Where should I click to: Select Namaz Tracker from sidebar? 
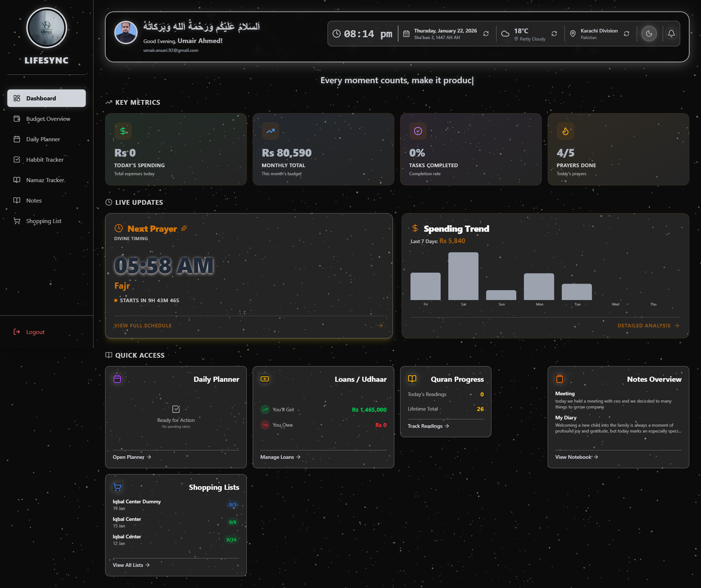click(45, 180)
